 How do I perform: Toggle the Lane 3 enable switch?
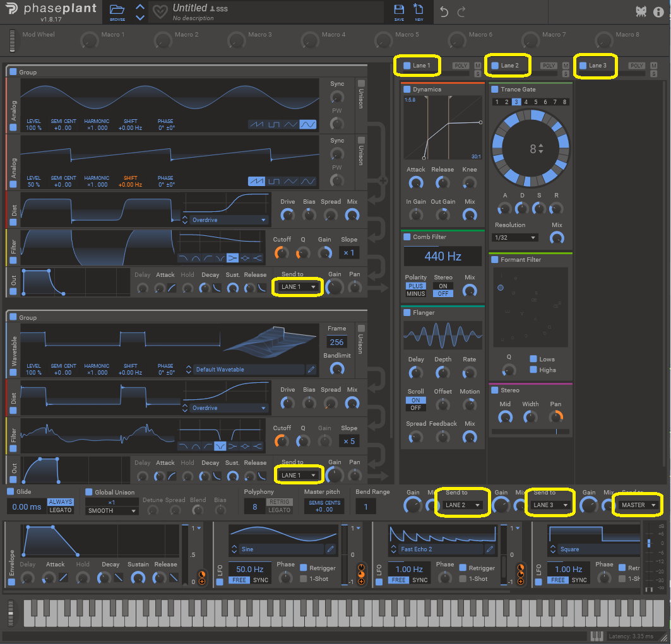click(583, 66)
